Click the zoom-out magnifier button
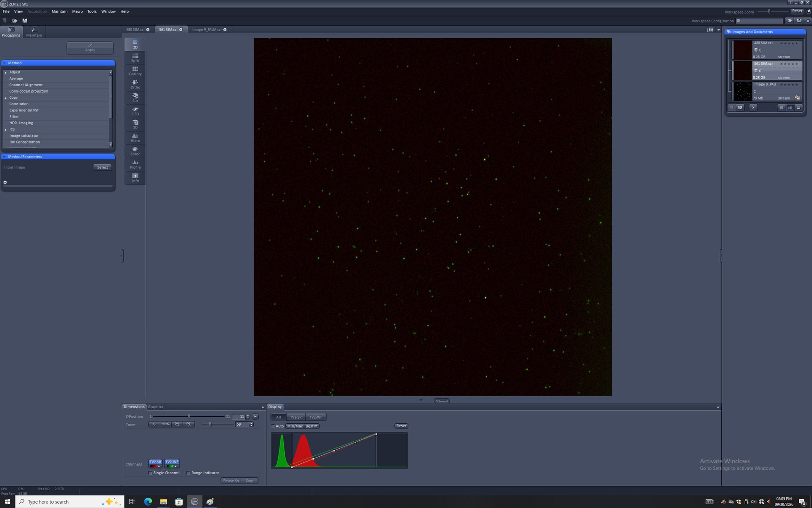Screen dimensions: 812x508 click(x=177, y=424)
